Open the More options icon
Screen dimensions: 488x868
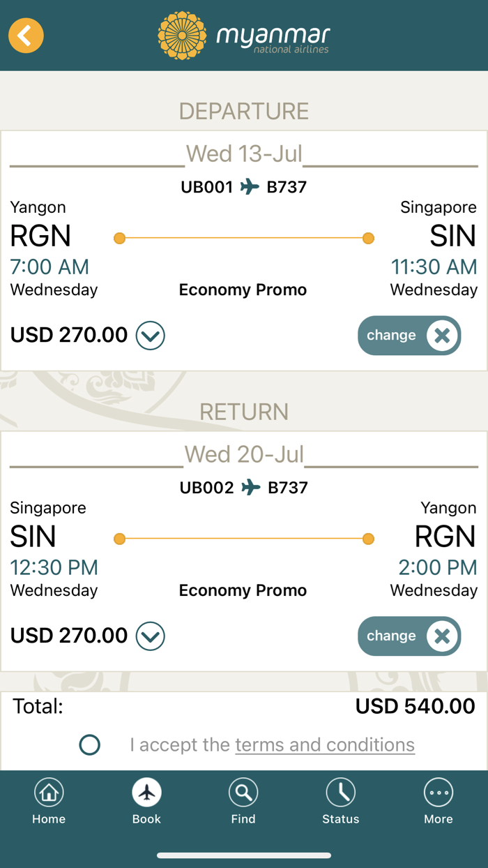point(439,792)
